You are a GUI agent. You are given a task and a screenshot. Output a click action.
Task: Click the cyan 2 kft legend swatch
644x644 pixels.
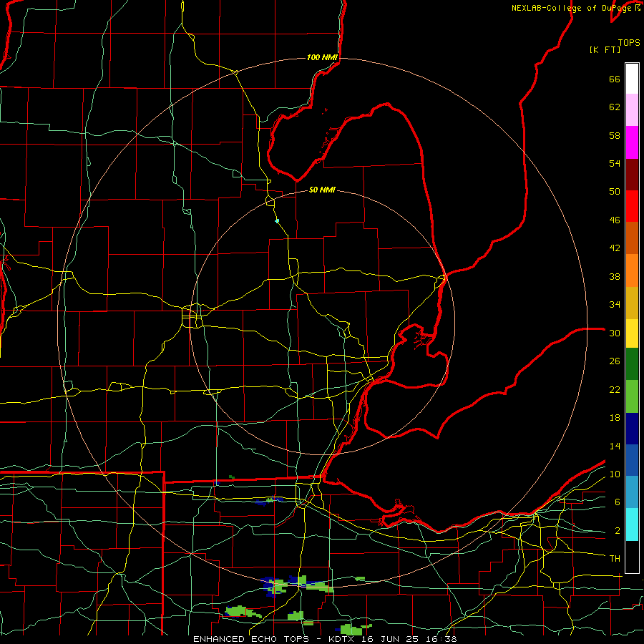coord(632,525)
